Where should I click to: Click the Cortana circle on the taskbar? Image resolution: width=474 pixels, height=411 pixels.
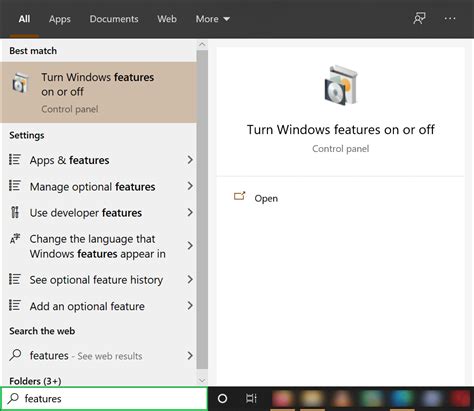tap(222, 398)
